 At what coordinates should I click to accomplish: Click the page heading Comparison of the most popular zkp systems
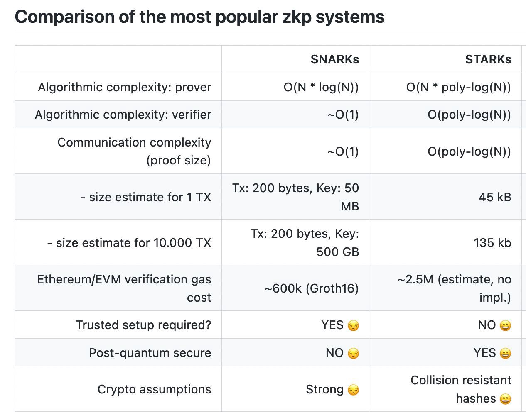(x=199, y=17)
